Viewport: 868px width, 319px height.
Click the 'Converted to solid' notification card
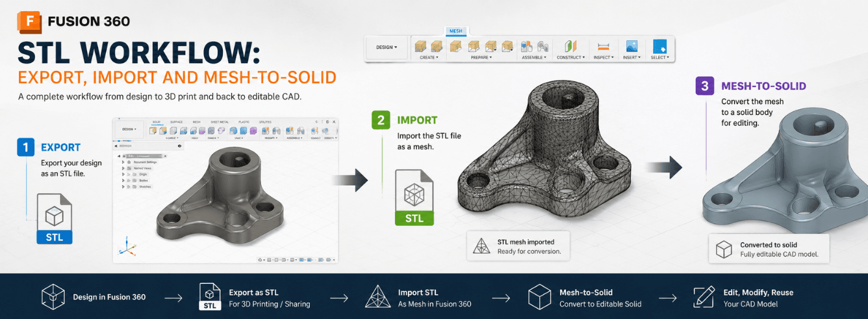click(769, 249)
